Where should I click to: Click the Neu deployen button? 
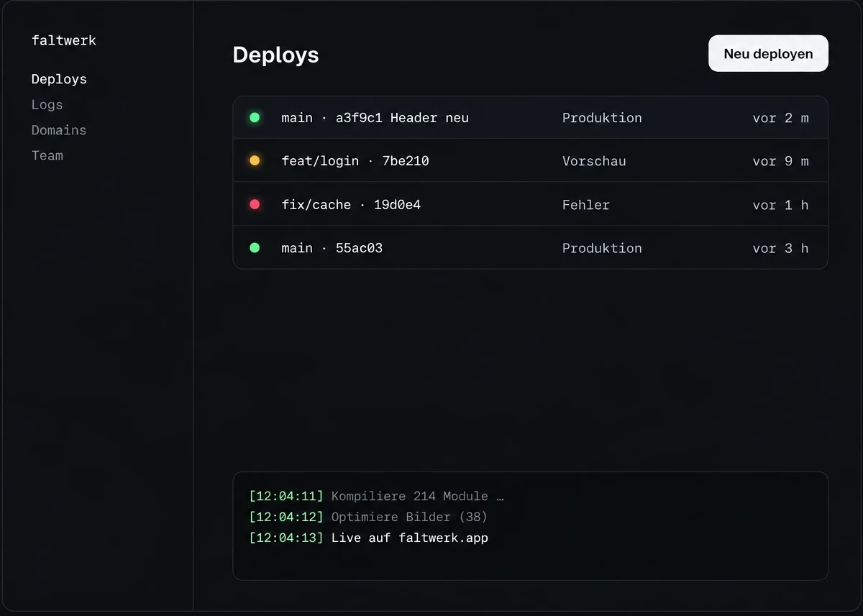click(768, 54)
